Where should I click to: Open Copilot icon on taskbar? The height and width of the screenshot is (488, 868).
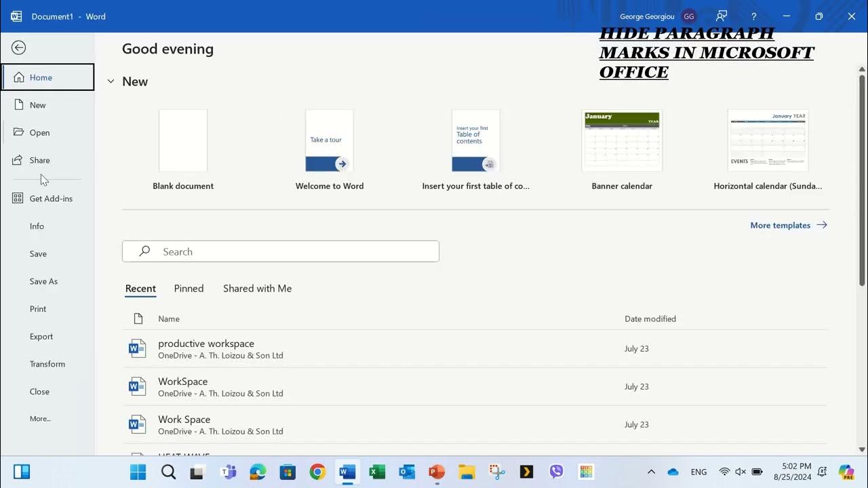846,472
